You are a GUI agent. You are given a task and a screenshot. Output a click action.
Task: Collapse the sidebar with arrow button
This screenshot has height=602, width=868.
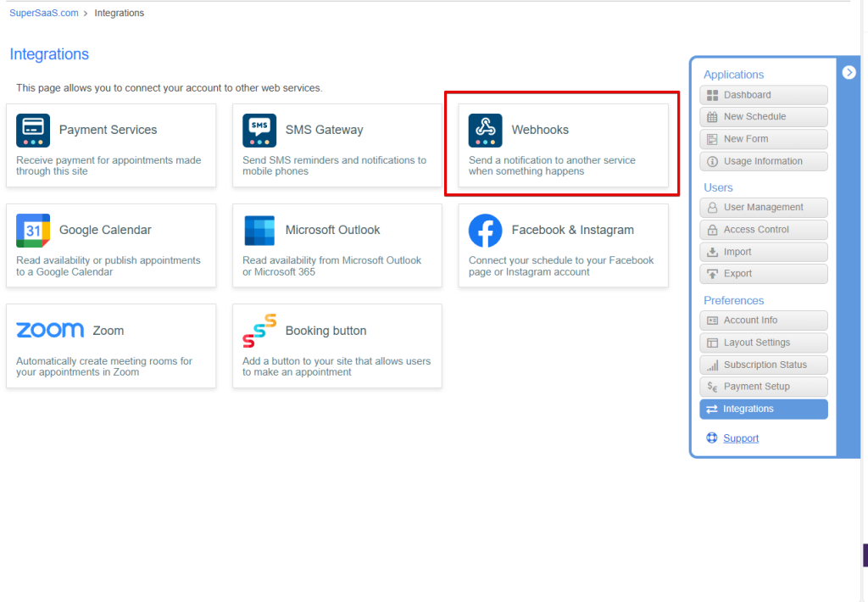click(x=849, y=73)
